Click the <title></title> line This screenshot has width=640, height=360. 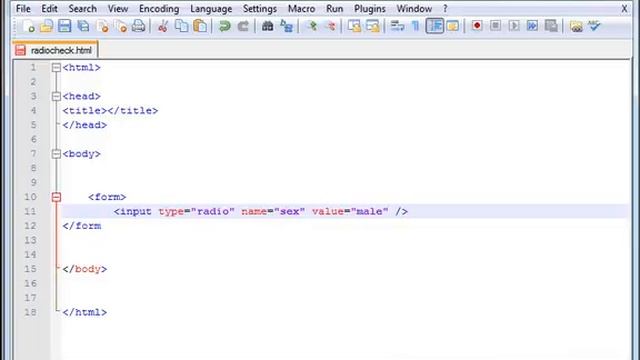point(110,111)
